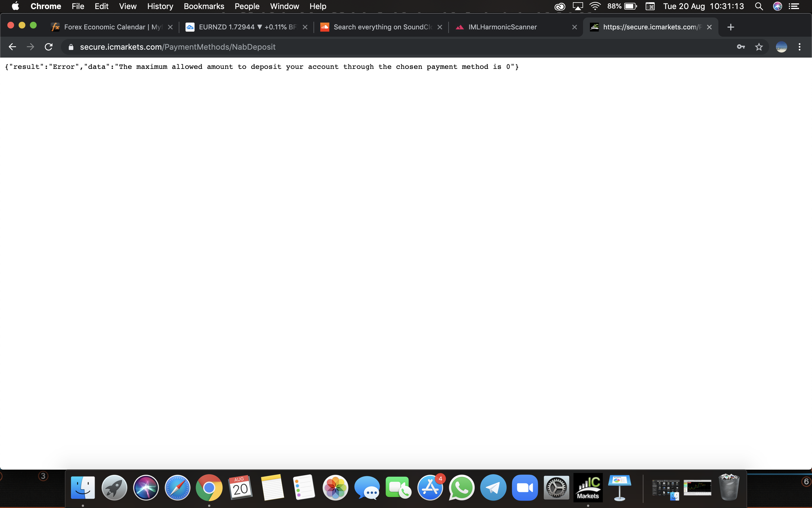Open FaceTime from the Dock

[399, 487]
